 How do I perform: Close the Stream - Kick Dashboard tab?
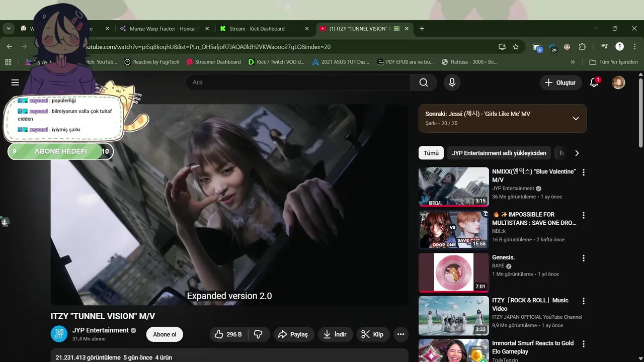coord(307,29)
